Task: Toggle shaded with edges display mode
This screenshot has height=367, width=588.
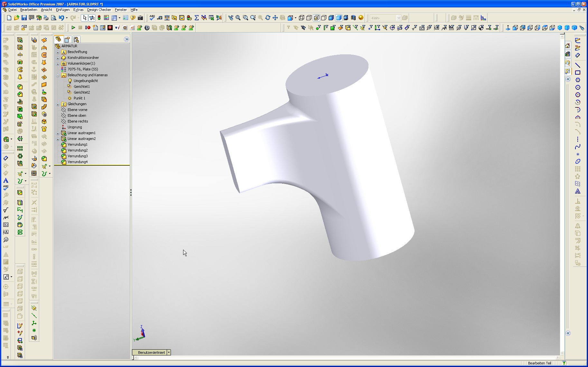Action: pyautogui.click(x=331, y=18)
